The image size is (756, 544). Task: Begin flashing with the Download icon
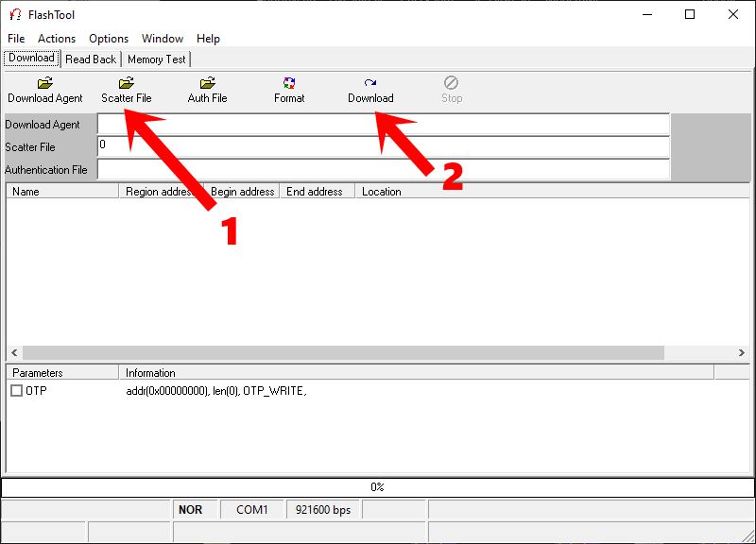(x=370, y=90)
